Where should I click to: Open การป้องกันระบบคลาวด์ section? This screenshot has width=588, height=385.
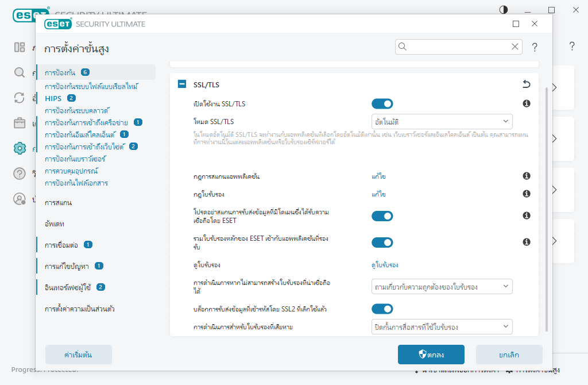tap(77, 110)
